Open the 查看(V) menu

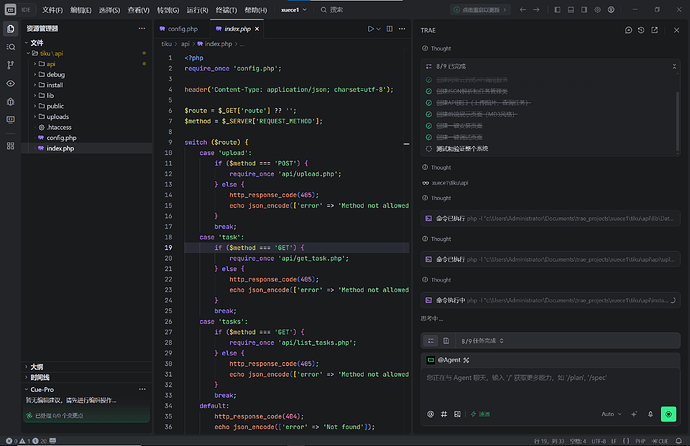click(x=139, y=10)
